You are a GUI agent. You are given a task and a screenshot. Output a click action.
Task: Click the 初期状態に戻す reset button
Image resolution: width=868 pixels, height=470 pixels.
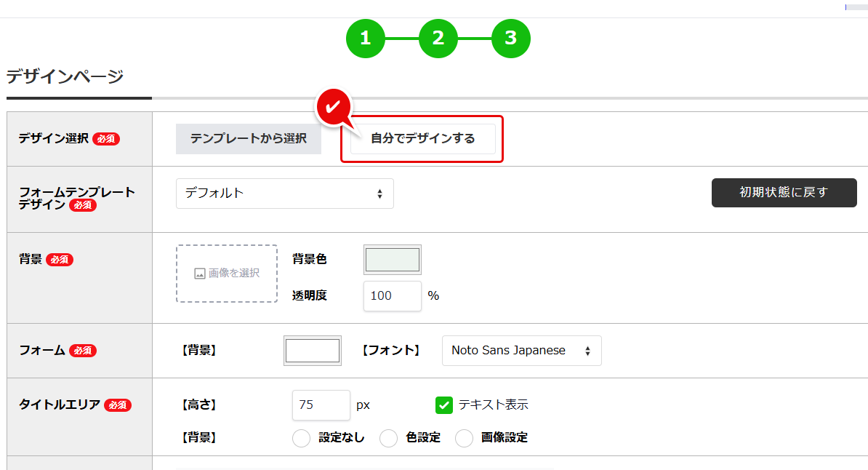[x=784, y=193]
